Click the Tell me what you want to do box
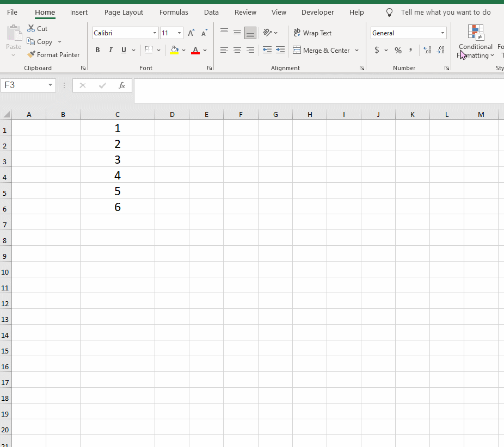 coord(446,13)
